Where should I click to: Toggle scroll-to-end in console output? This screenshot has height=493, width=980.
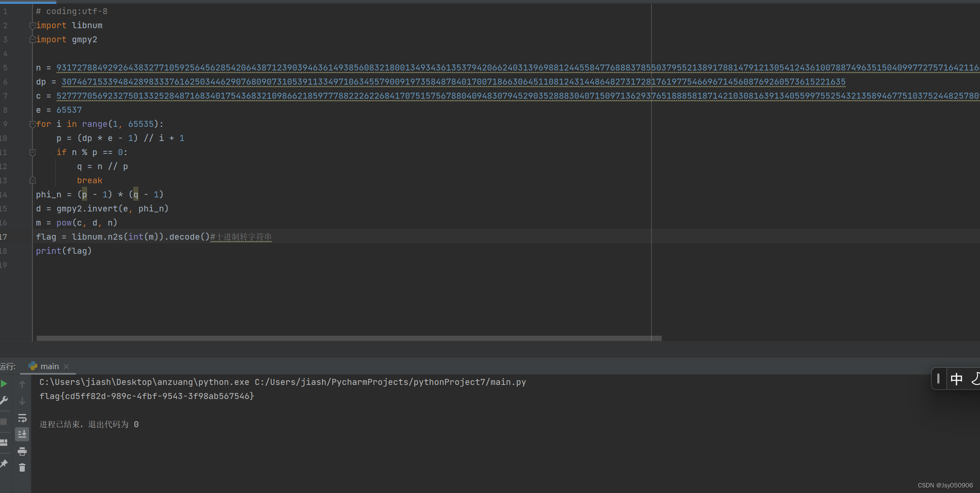point(22,434)
